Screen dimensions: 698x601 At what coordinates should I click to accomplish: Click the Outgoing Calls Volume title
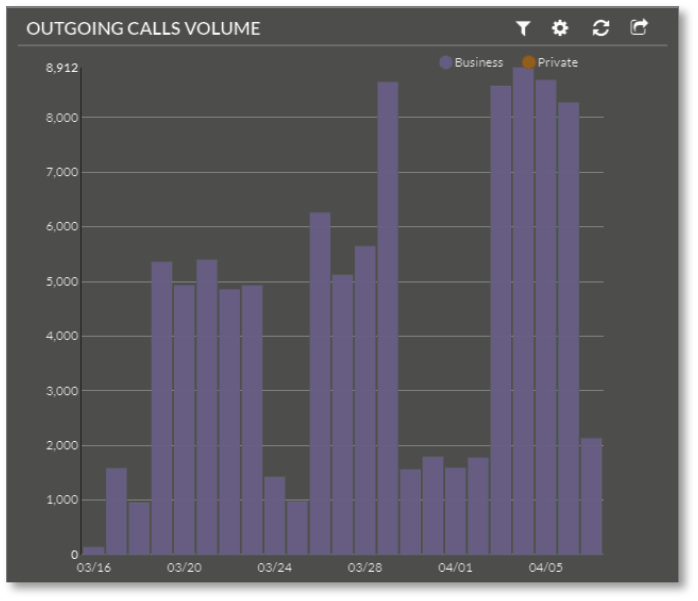pos(143,28)
